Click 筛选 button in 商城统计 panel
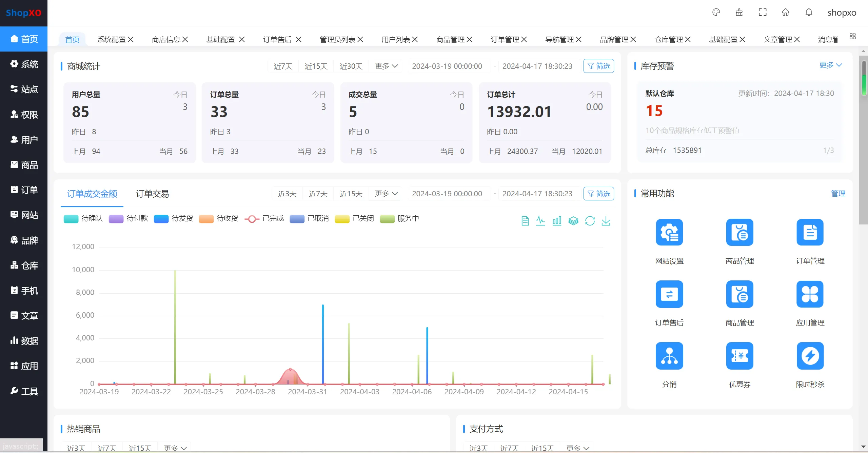 tap(598, 66)
